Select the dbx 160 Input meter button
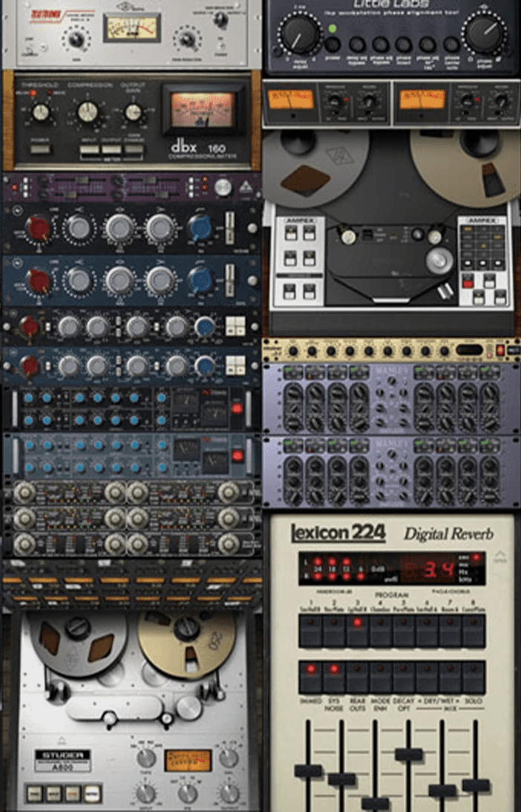 coord(89,150)
